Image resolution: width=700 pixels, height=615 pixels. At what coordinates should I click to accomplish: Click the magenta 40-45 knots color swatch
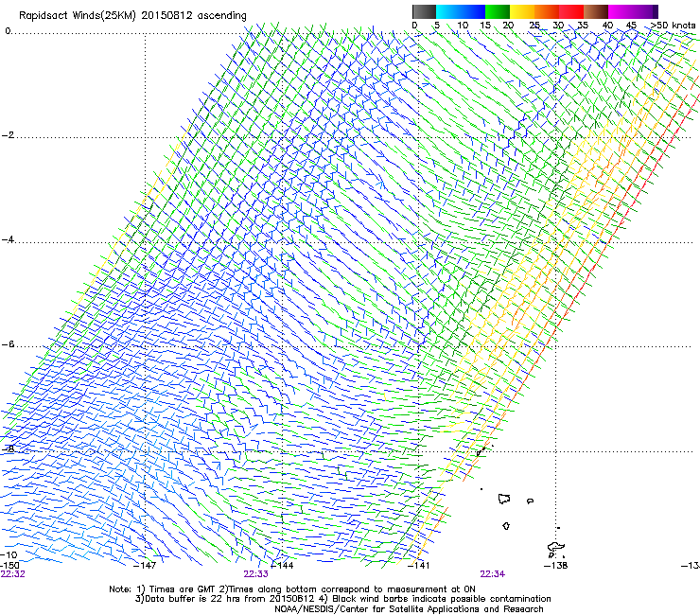pyautogui.click(x=621, y=11)
